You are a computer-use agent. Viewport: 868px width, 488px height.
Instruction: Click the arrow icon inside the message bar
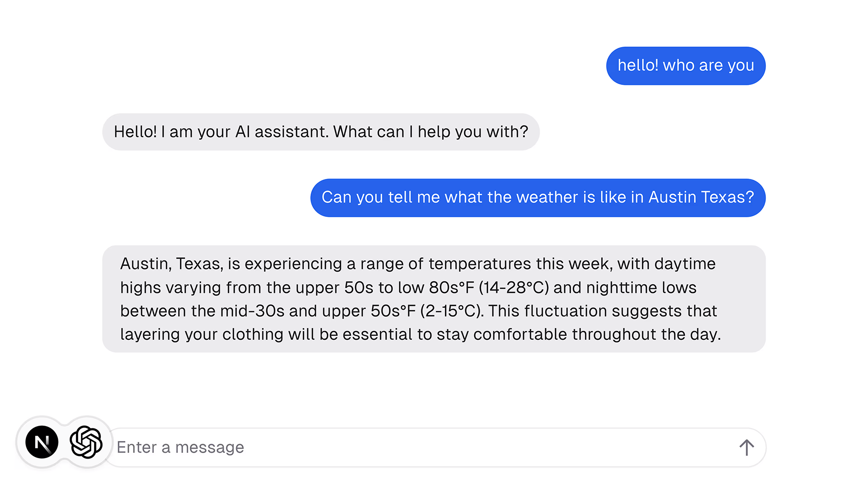click(747, 447)
